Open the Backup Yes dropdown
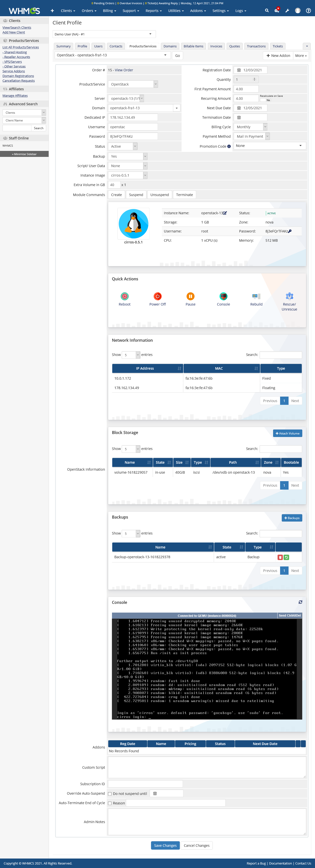 tap(128, 156)
